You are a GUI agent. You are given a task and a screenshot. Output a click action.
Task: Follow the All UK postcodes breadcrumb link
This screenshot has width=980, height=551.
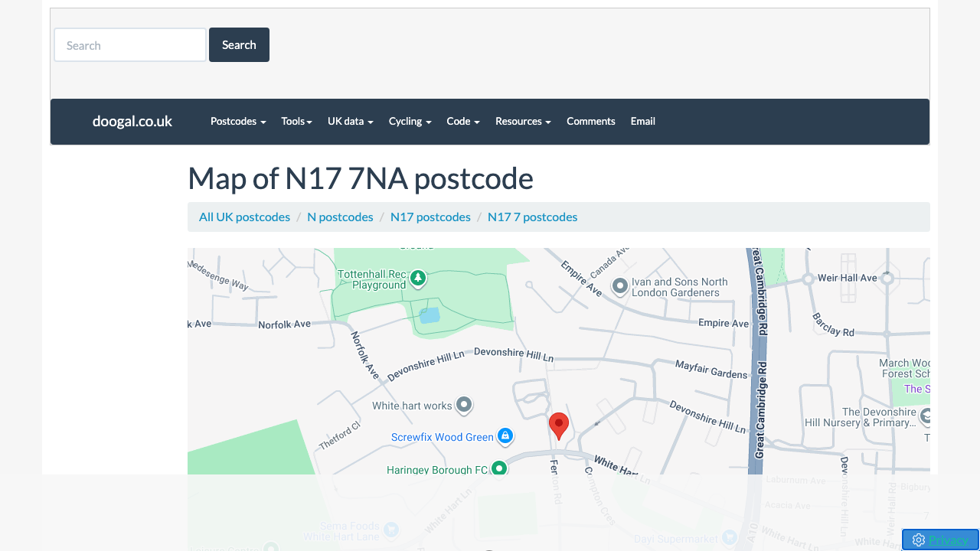tap(243, 217)
